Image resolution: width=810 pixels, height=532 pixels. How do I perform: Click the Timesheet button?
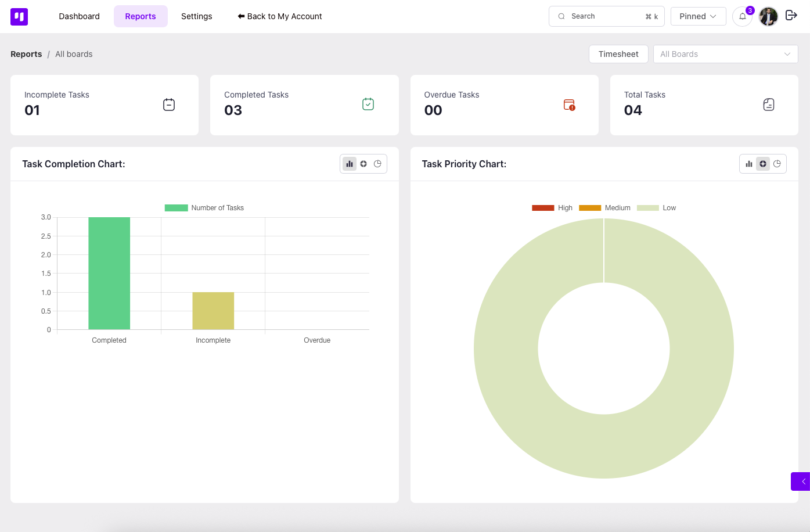[x=618, y=54]
